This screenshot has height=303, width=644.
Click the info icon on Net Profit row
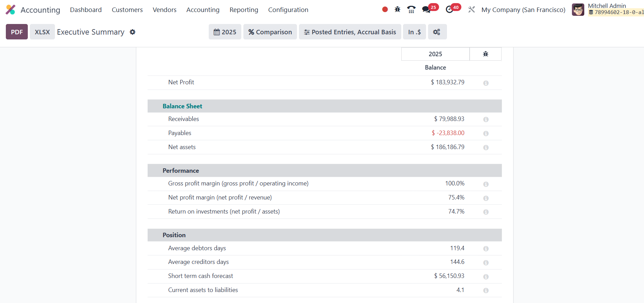coord(486,83)
